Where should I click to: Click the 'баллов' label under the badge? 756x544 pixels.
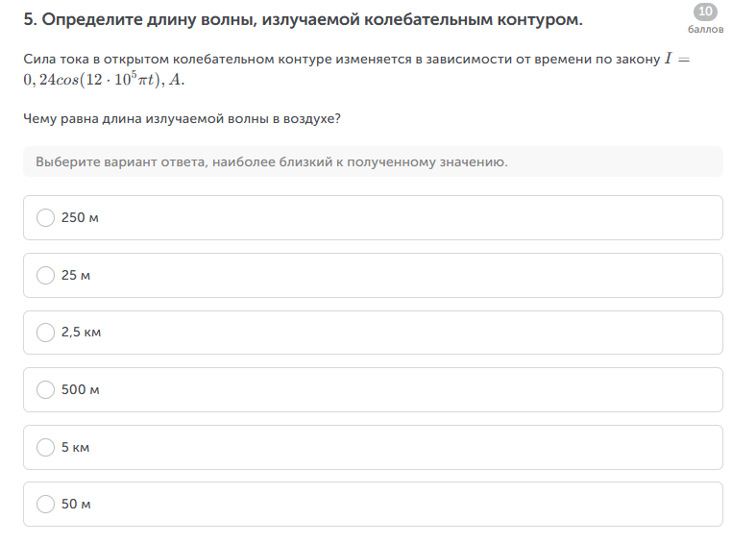(706, 29)
